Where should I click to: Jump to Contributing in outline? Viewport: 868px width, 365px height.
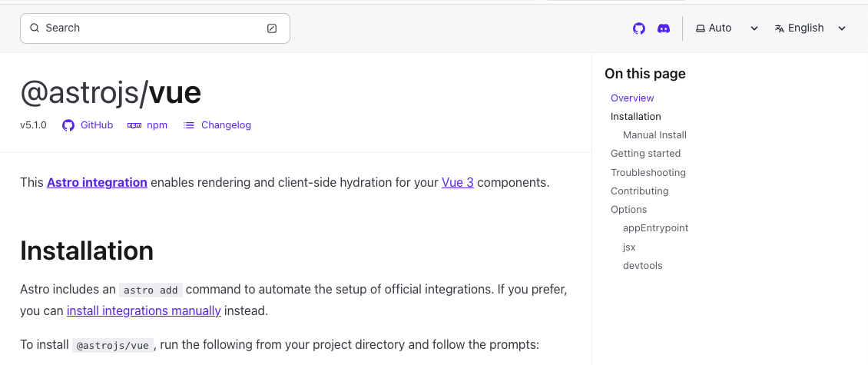(x=639, y=191)
